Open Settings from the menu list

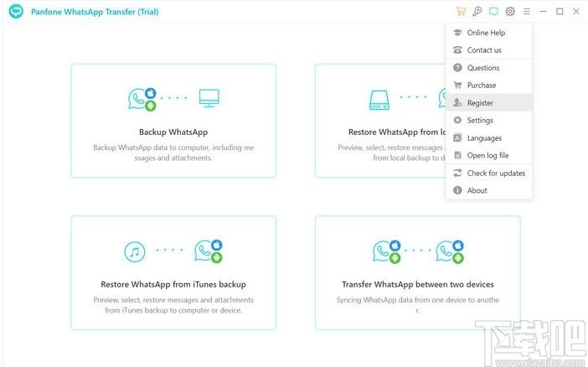tap(489, 121)
